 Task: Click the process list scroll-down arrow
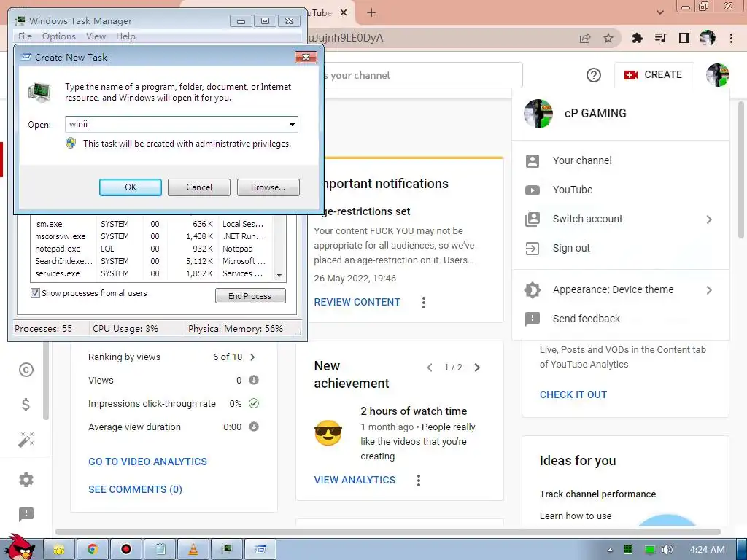tap(279, 275)
